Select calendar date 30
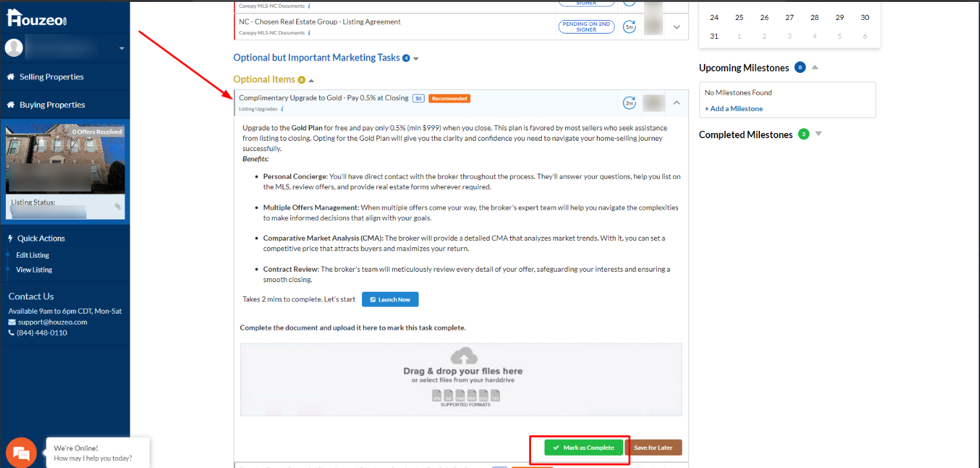Viewport: 980px width, 468px height. [x=865, y=17]
